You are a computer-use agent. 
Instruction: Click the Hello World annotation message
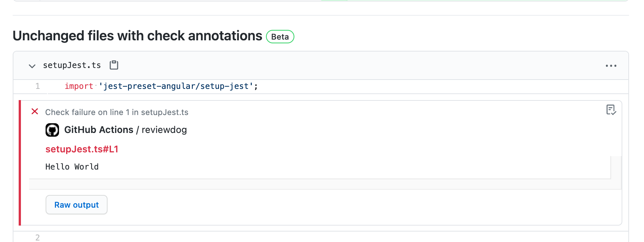click(72, 167)
